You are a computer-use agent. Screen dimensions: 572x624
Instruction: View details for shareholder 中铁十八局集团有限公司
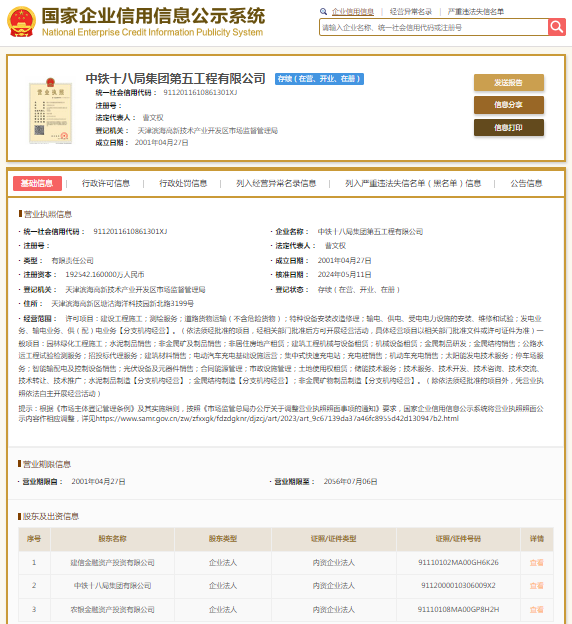tap(537, 586)
